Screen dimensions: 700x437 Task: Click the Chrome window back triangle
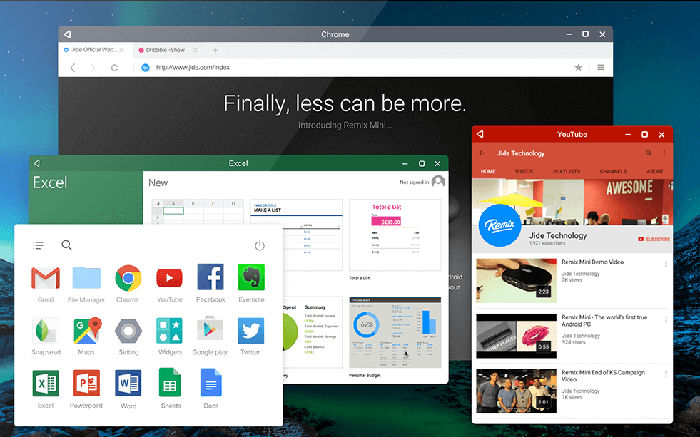click(x=68, y=34)
